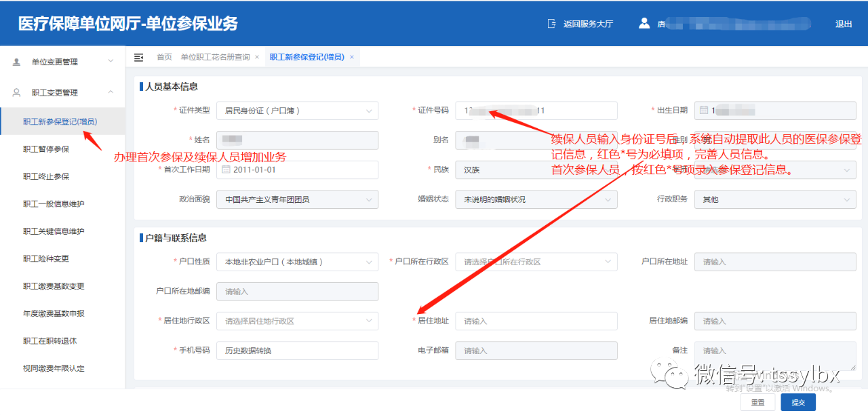Close the 单位职工花名册查询 tab

pyautogui.click(x=257, y=58)
